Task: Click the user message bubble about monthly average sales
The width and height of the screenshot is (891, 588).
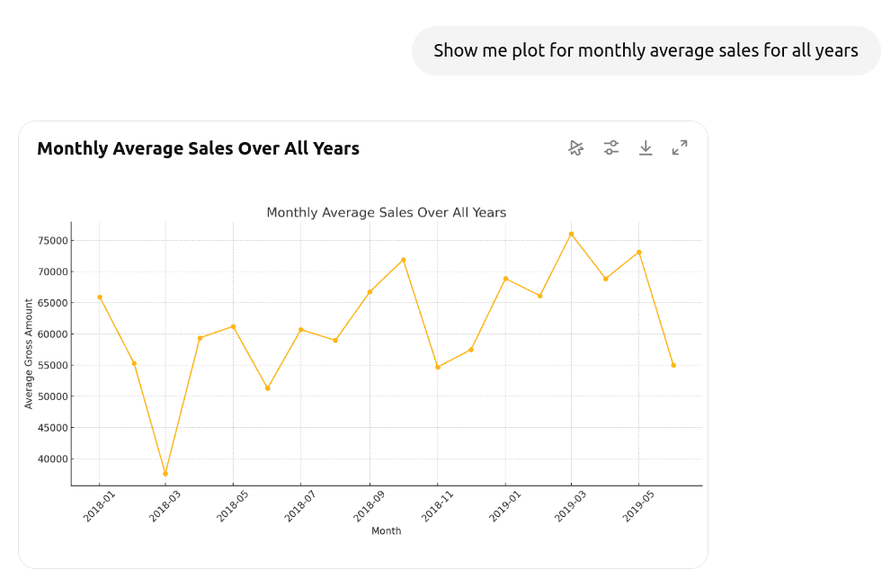Action: (646, 50)
